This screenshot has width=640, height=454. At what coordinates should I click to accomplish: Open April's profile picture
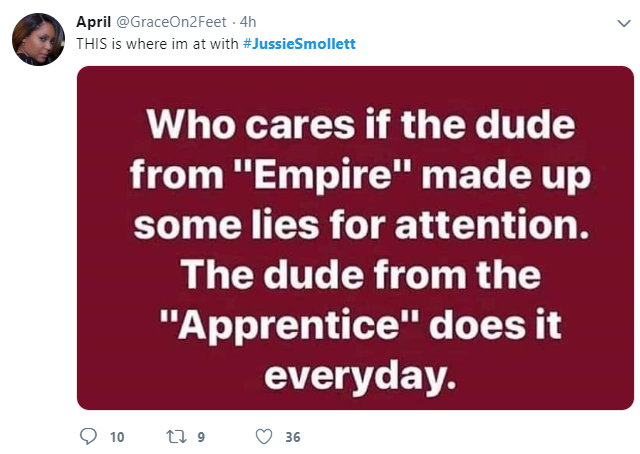[x=38, y=40]
